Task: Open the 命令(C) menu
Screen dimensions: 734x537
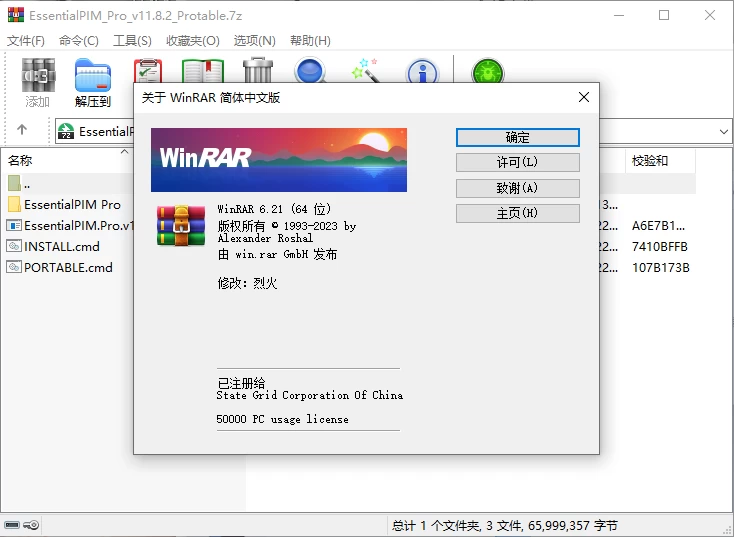Action: pyautogui.click(x=79, y=41)
